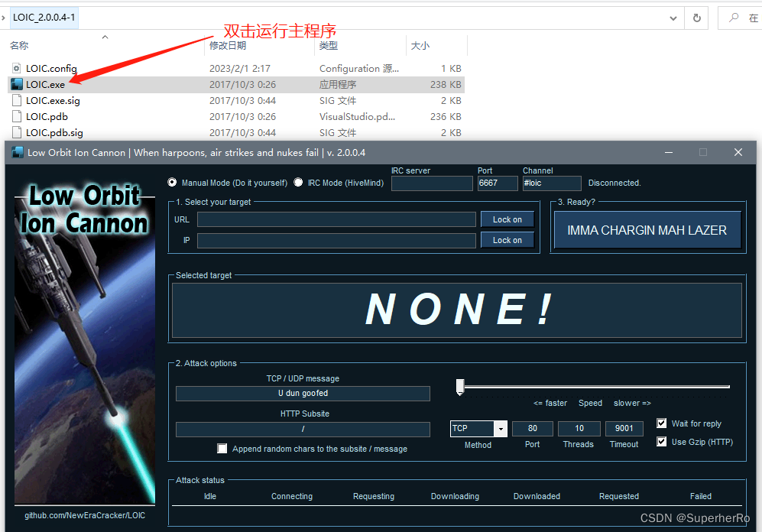
Task: Click inside the IRC server input field
Action: point(431,183)
